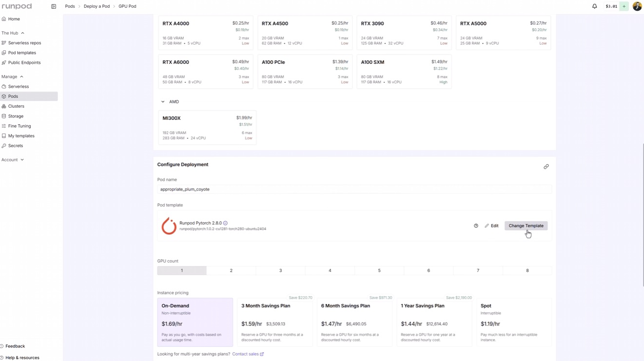Select the Spot pricing option
The height and width of the screenshot is (361, 644).
pyautogui.click(x=514, y=323)
